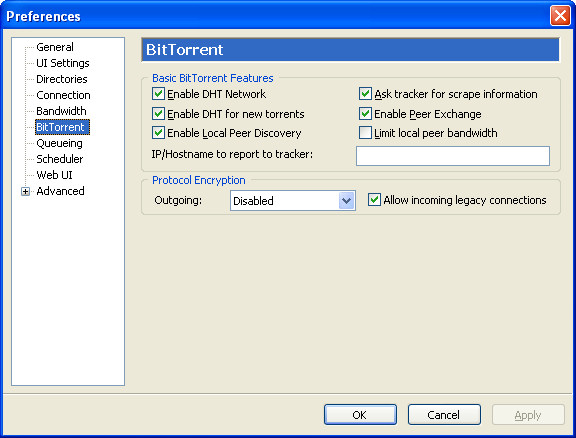Viewport: 576px width, 438px height.
Task: Select Bandwidth in the preferences tree
Action: click(61, 111)
